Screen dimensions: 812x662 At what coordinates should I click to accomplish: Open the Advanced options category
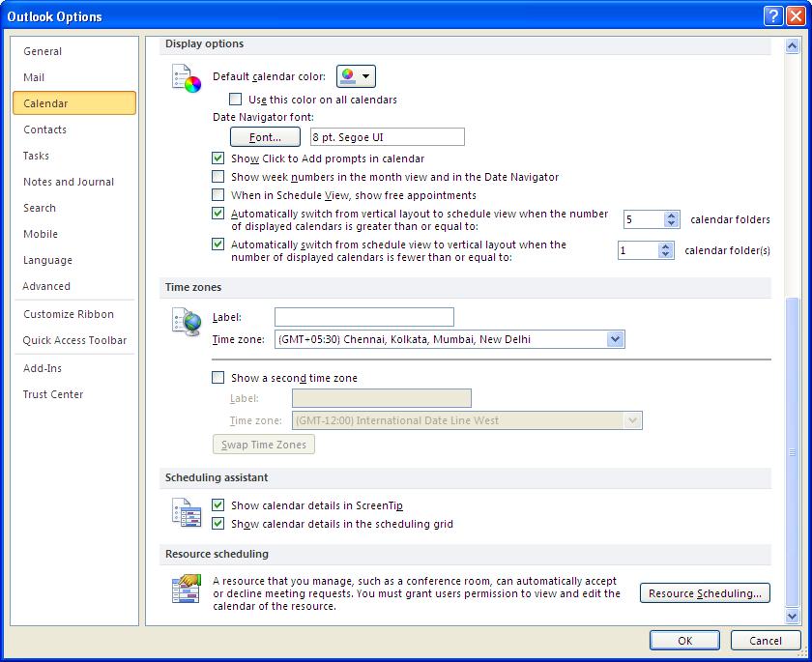(74, 286)
